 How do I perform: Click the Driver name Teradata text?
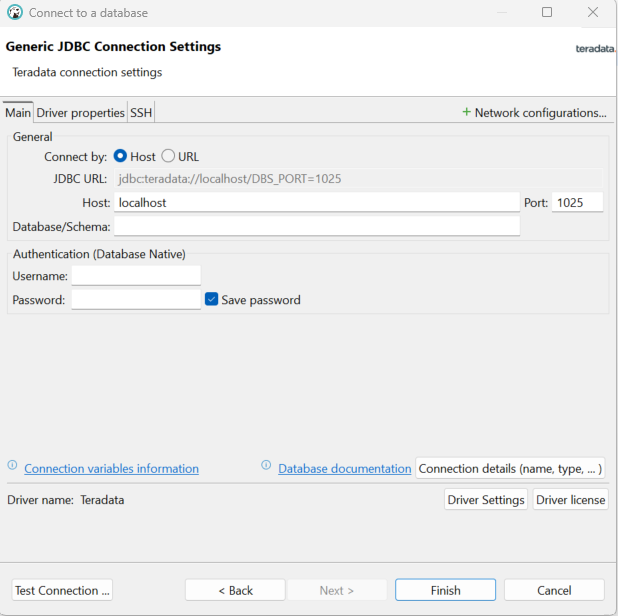point(66,500)
